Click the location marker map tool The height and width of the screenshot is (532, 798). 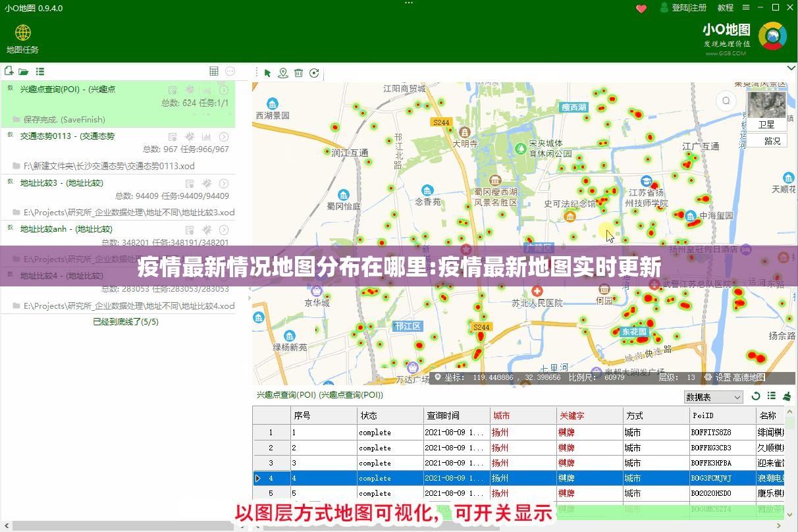283,73
